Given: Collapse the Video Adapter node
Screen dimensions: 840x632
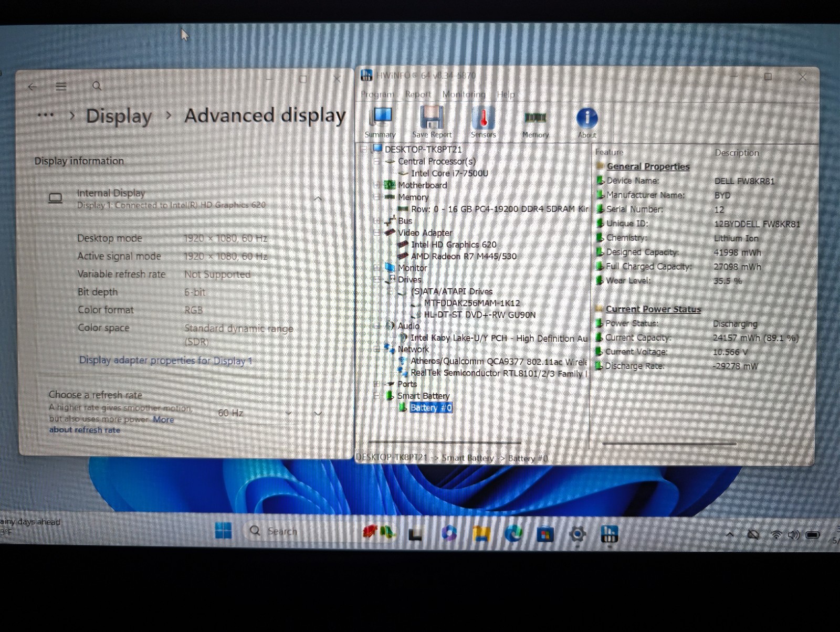Looking at the screenshot, I should (376, 233).
